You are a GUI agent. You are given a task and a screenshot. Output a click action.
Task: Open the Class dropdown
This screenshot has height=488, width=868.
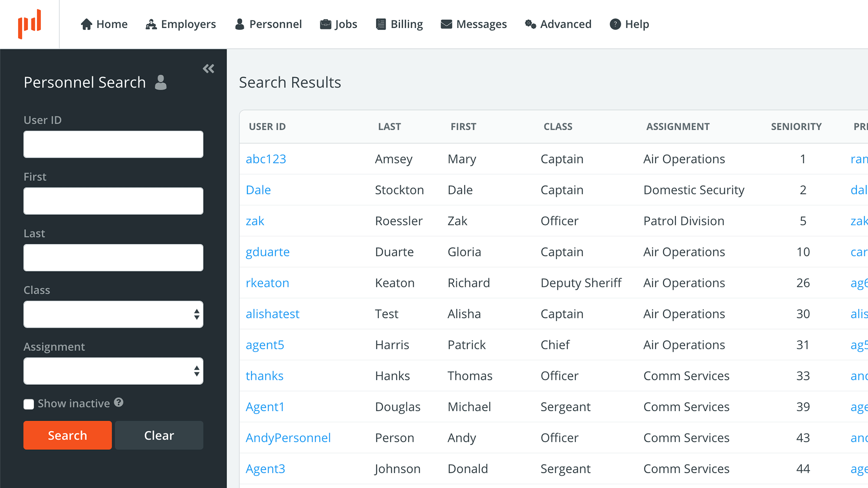click(x=113, y=314)
